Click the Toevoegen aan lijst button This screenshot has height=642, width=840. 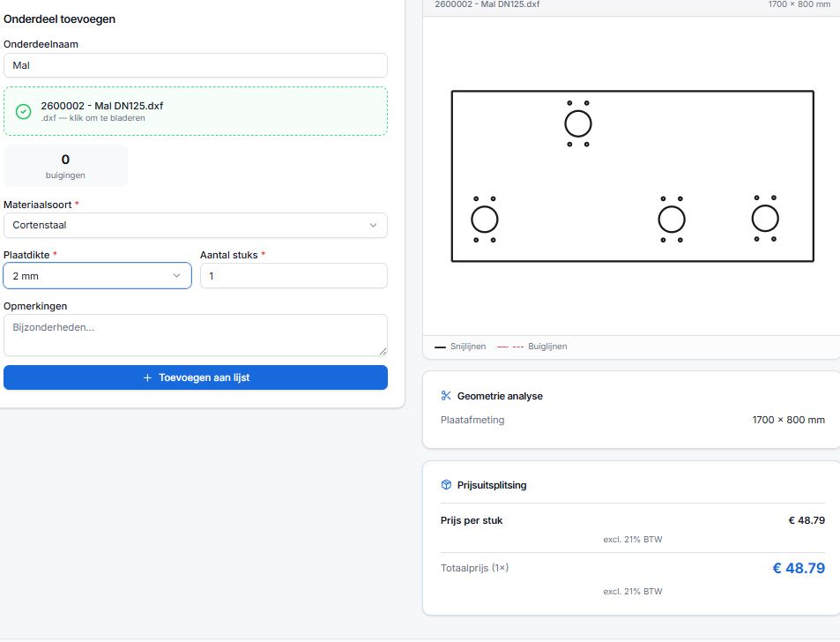point(195,377)
